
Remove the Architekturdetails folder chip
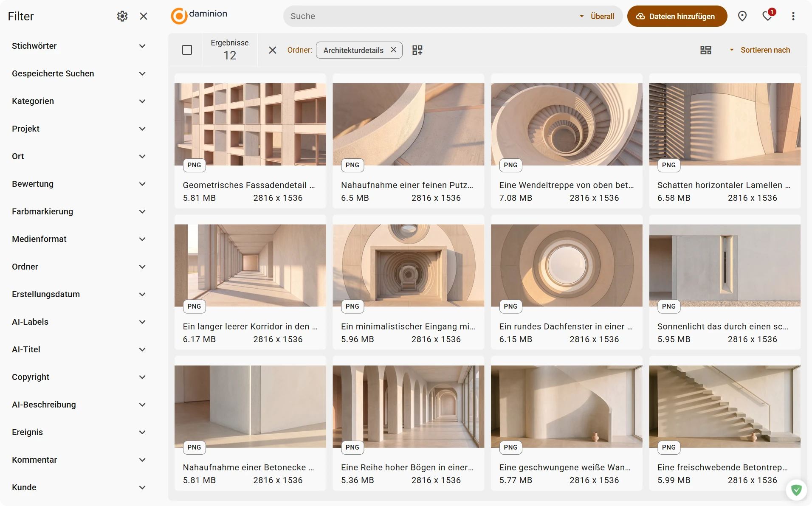click(x=394, y=50)
